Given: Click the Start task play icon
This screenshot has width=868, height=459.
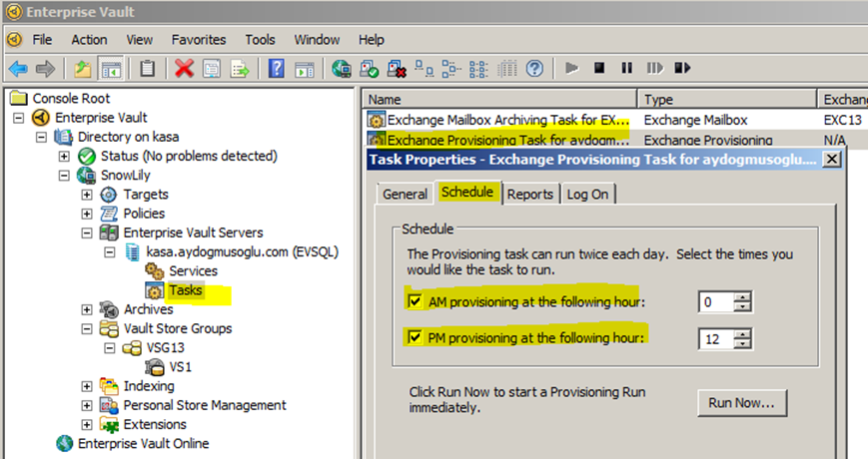Looking at the screenshot, I should tap(571, 68).
